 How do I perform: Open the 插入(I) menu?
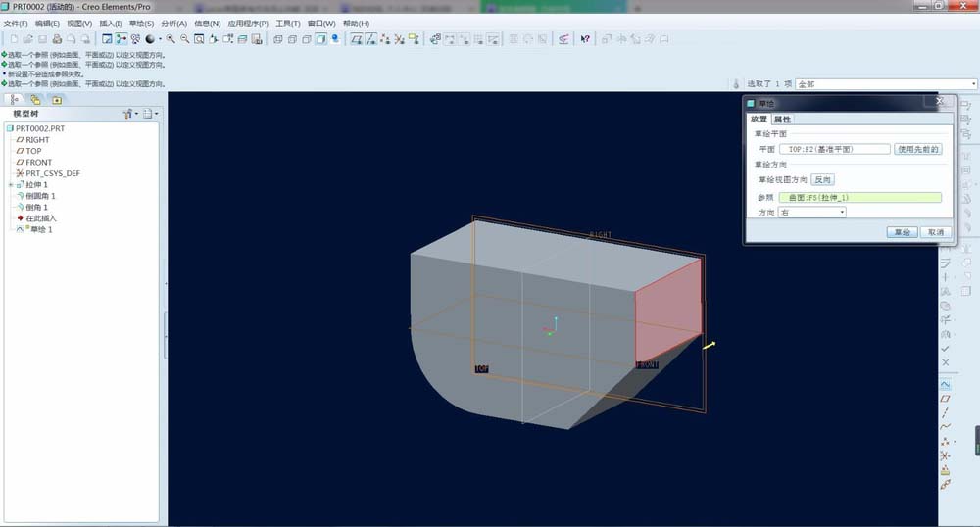[111, 24]
